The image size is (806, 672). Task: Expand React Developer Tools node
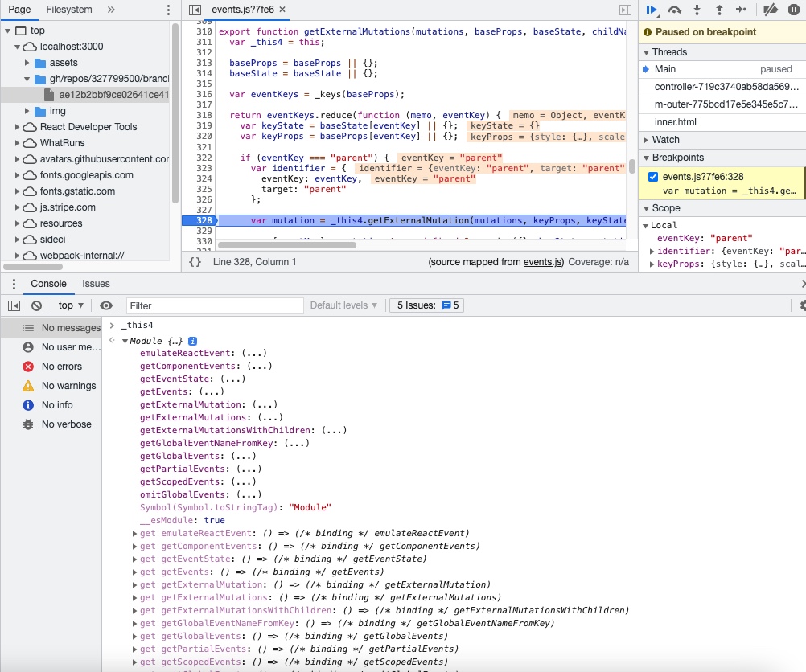(x=17, y=127)
